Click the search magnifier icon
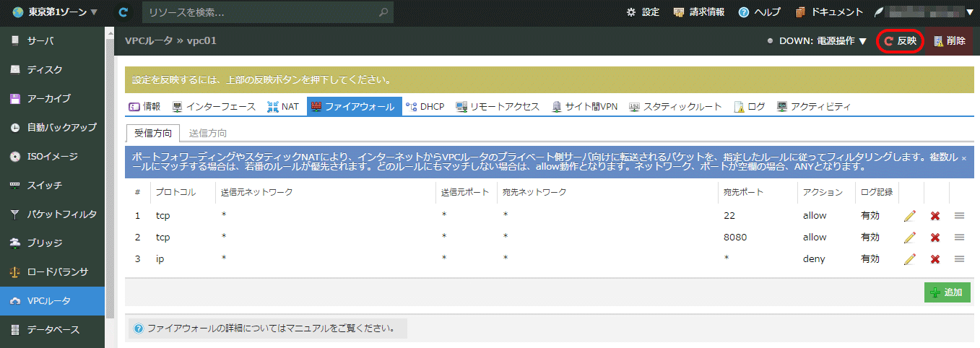The image size is (980, 348). pyautogui.click(x=385, y=12)
